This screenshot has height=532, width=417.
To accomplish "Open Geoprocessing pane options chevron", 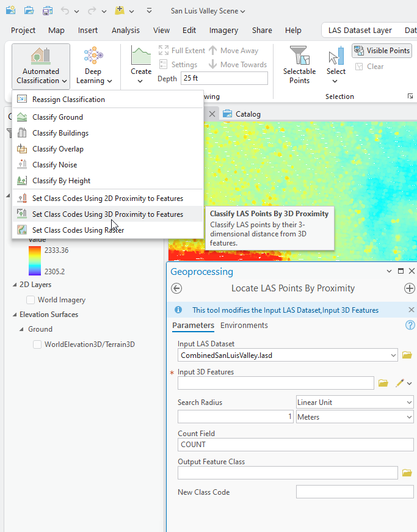I will coord(389,271).
